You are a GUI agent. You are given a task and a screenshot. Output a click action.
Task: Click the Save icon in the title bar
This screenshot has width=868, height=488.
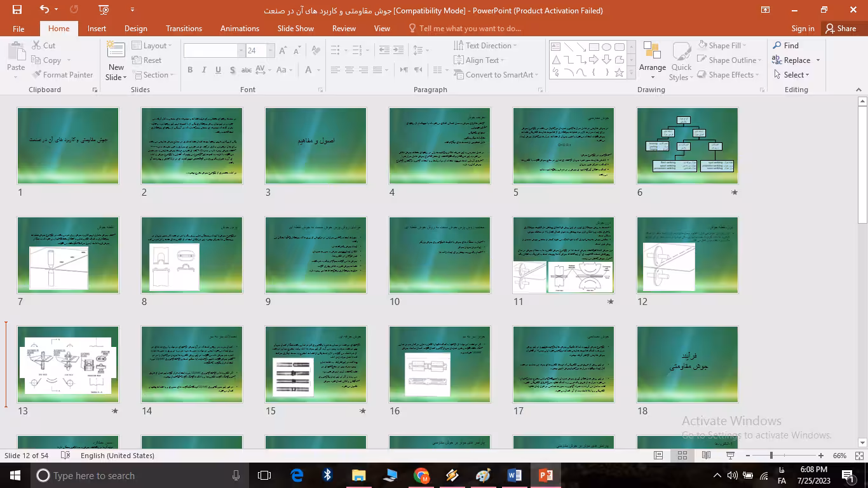click(x=17, y=10)
